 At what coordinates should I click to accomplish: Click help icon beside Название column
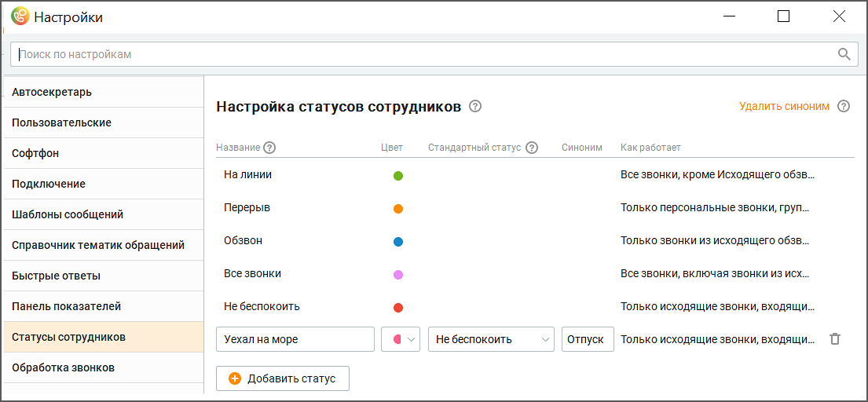pyautogui.click(x=269, y=148)
